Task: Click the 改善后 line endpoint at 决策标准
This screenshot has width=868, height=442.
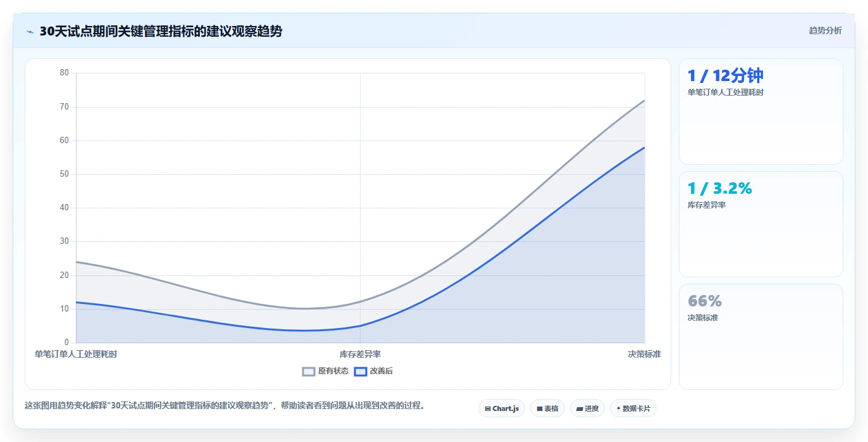Action: pos(644,148)
